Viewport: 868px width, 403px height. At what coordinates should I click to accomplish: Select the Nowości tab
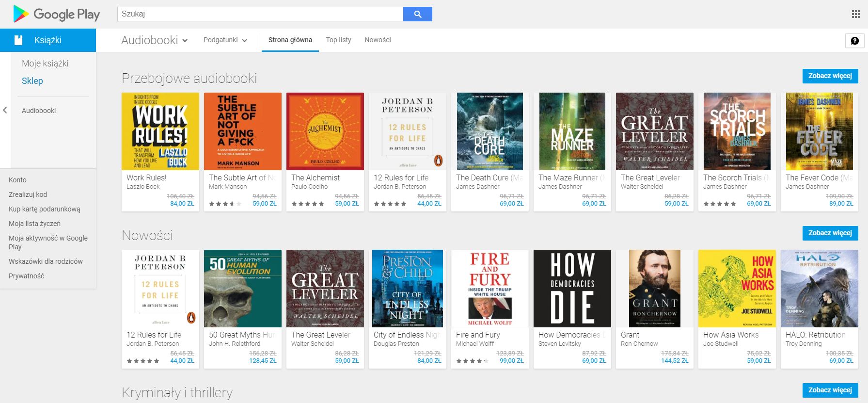tap(378, 40)
